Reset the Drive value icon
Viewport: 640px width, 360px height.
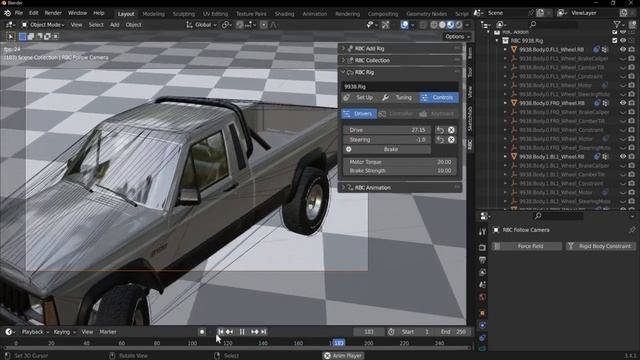[440, 130]
